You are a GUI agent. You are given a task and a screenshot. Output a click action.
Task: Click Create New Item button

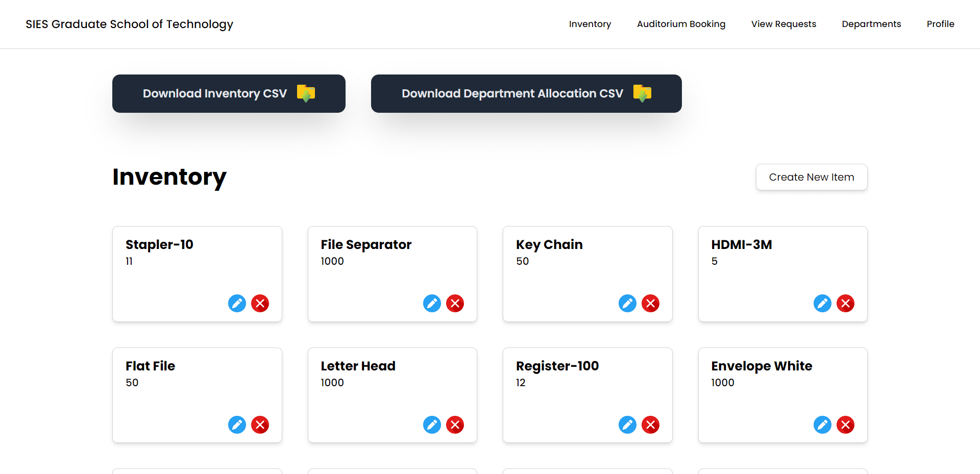(812, 177)
